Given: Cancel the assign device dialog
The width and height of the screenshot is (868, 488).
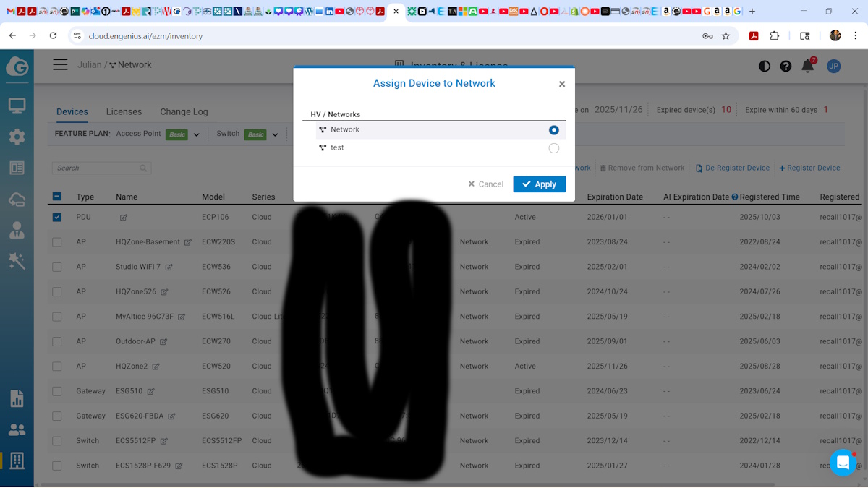Looking at the screenshot, I should point(485,184).
